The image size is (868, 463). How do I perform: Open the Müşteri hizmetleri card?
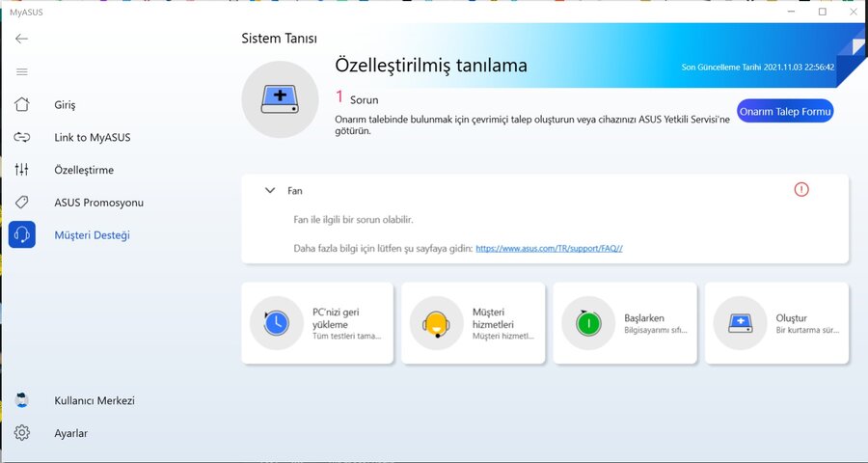[x=474, y=323]
